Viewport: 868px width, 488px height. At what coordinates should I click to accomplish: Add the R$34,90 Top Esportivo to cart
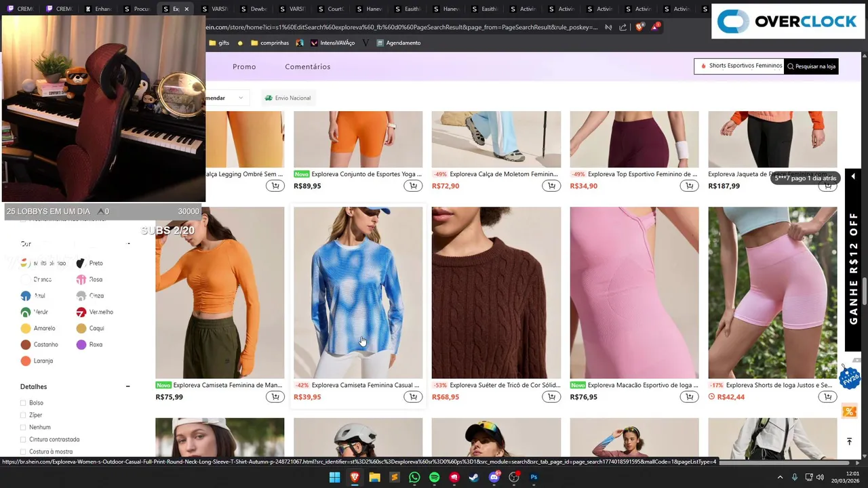click(x=690, y=186)
